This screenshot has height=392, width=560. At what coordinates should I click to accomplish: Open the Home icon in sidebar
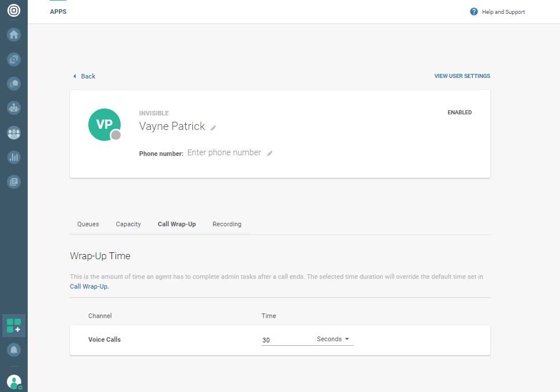14,34
